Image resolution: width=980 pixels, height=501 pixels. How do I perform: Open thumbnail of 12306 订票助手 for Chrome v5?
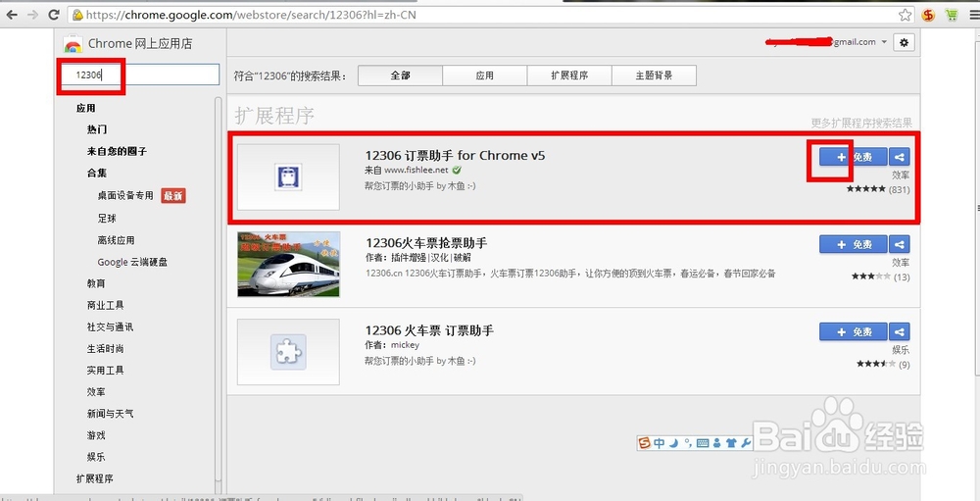pyautogui.click(x=289, y=177)
